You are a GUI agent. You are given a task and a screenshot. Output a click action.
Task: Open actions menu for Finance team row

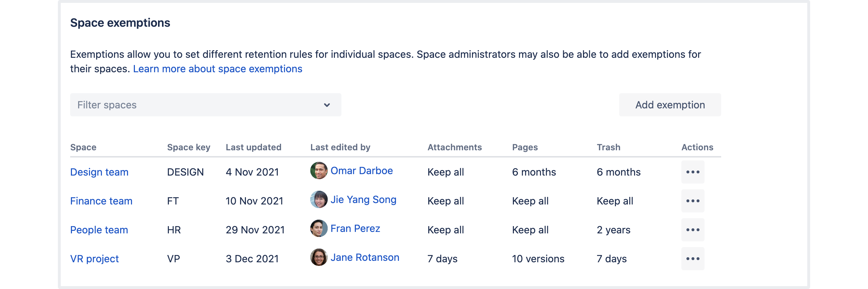693,201
